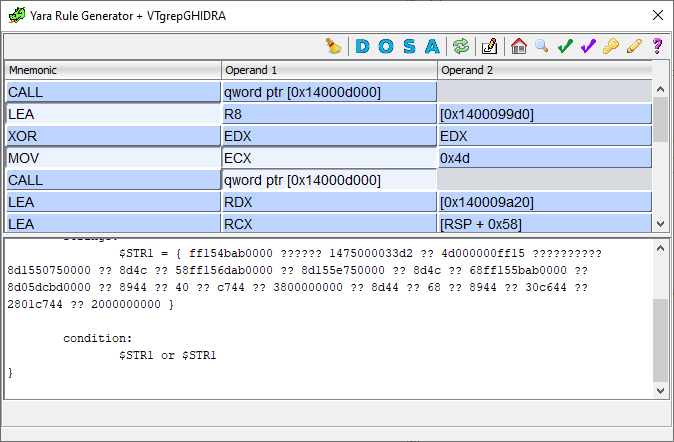
Task: Click the yellow pencil icon
Action: (634, 46)
